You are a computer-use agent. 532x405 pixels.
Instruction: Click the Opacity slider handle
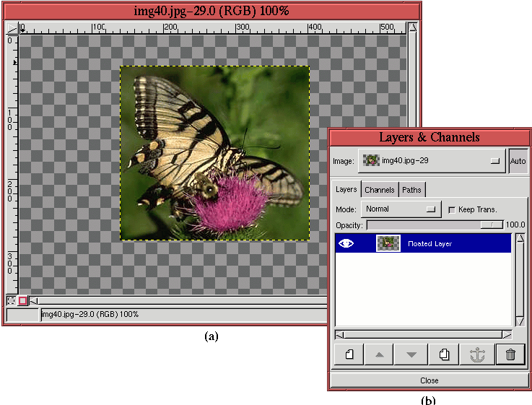click(492, 225)
